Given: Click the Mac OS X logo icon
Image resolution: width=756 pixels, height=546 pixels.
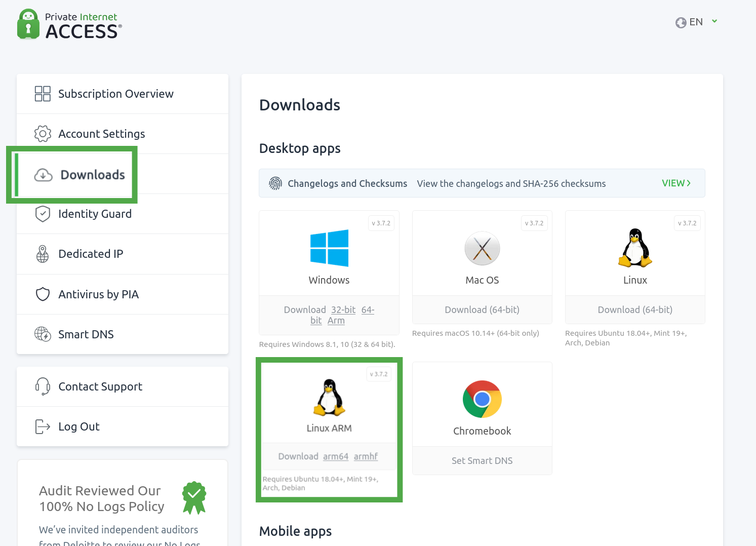Looking at the screenshot, I should (x=482, y=248).
